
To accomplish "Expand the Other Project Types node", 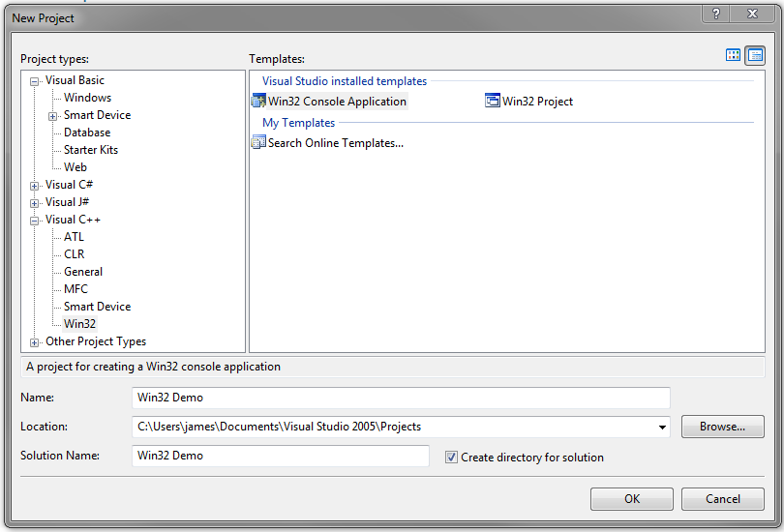I will (36, 342).
